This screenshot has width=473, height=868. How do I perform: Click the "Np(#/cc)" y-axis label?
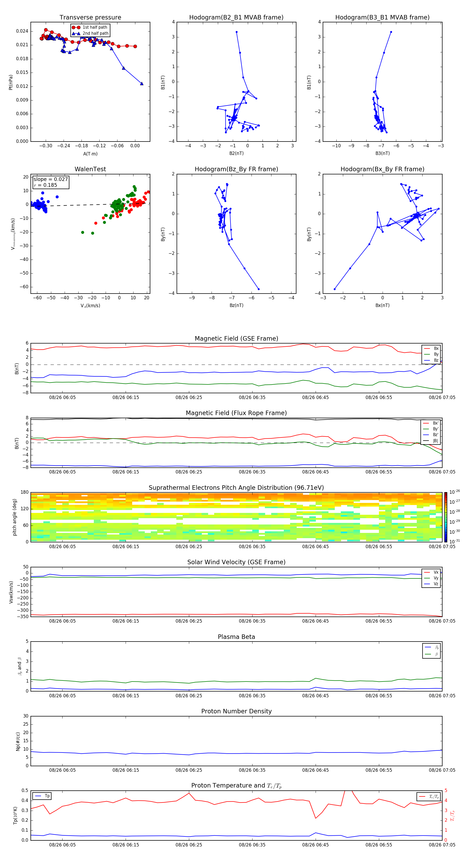point(18,741)
